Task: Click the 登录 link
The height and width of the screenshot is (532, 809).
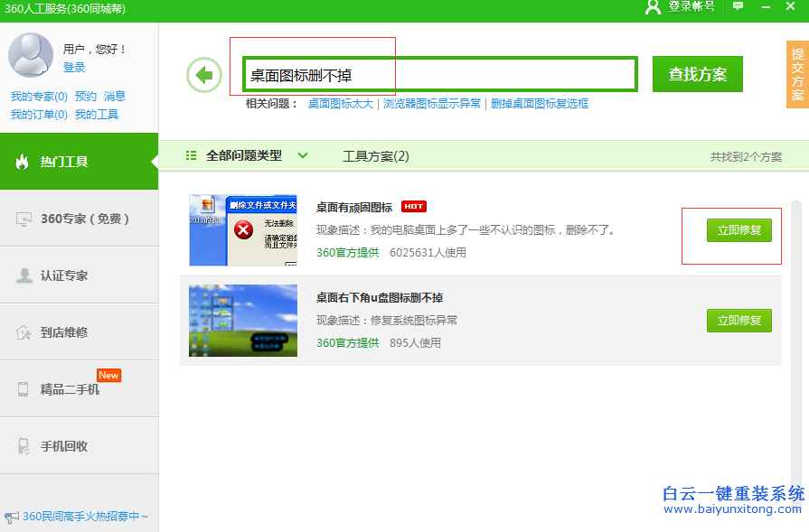Action: [x=73, y=67]
